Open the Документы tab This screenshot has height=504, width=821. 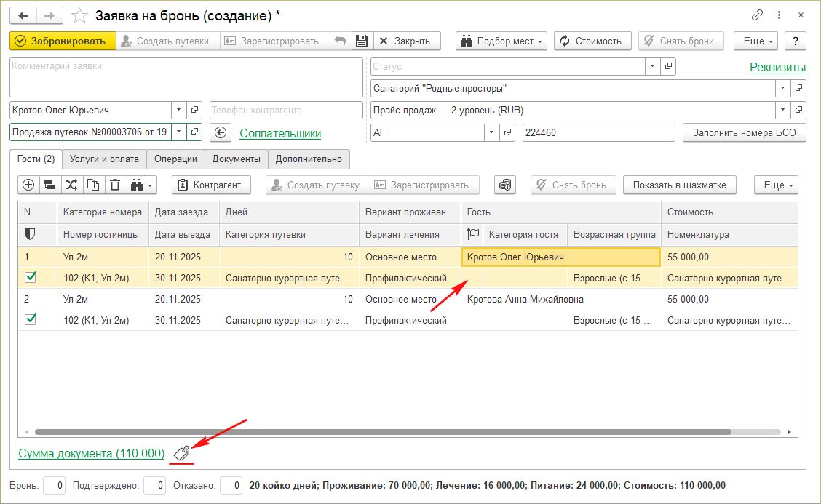(x=236, y=159)
